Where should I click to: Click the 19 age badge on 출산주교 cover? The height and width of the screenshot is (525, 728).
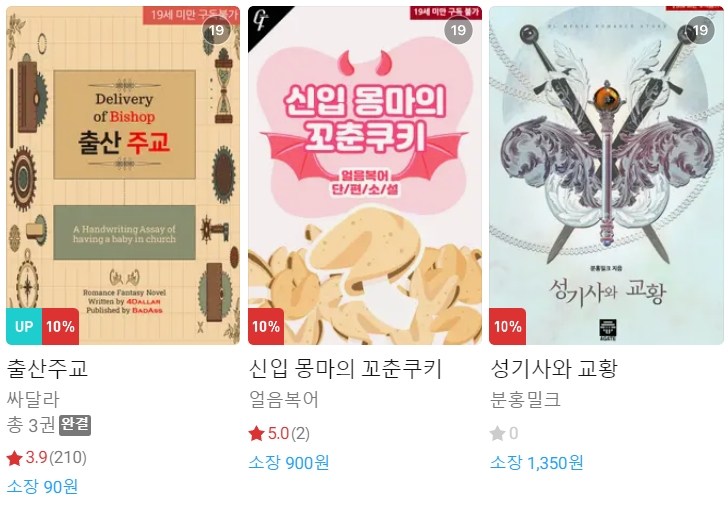[216, 31]
